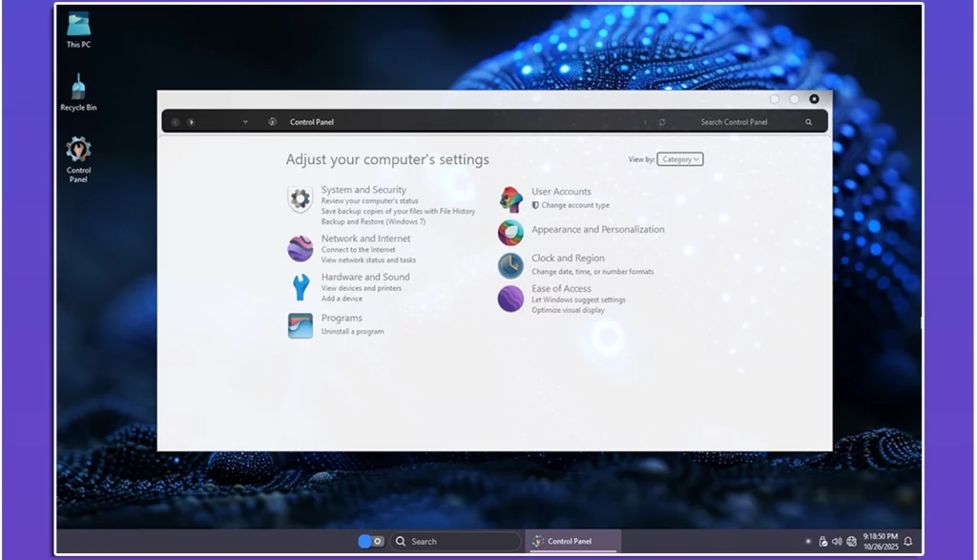The height and width of the screenshot is (560, 977).
Task: Click the Search Control Panel field
Action: [735, 122]
